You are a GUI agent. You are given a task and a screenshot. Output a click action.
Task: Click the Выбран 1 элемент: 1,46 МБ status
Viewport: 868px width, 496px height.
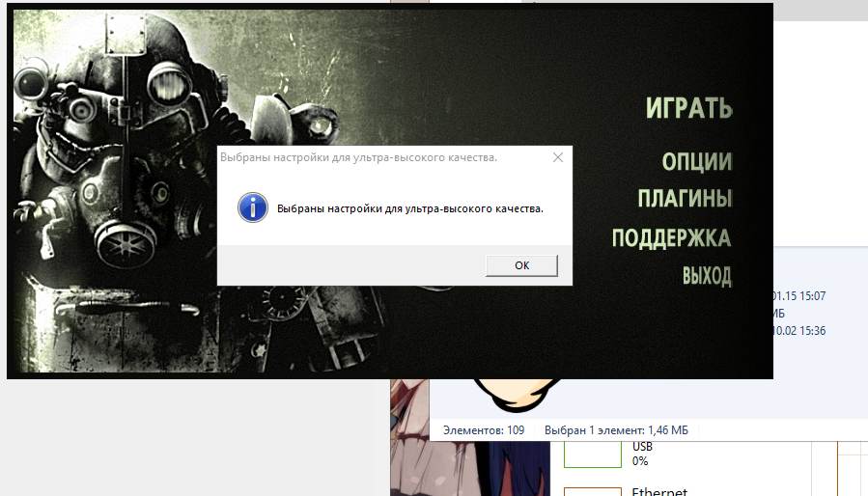click(616, 430)
